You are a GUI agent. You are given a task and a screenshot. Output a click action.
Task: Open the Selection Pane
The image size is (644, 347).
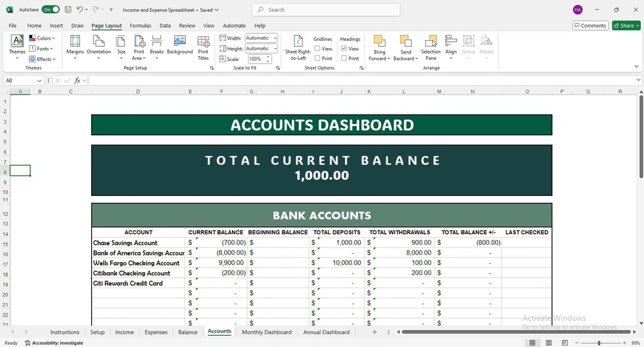[x=430, y=48]
